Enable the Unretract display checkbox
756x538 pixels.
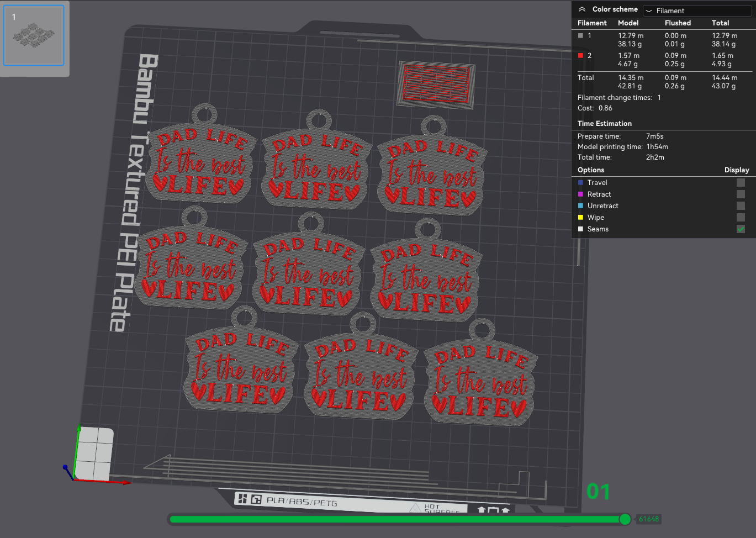point(741,205)
